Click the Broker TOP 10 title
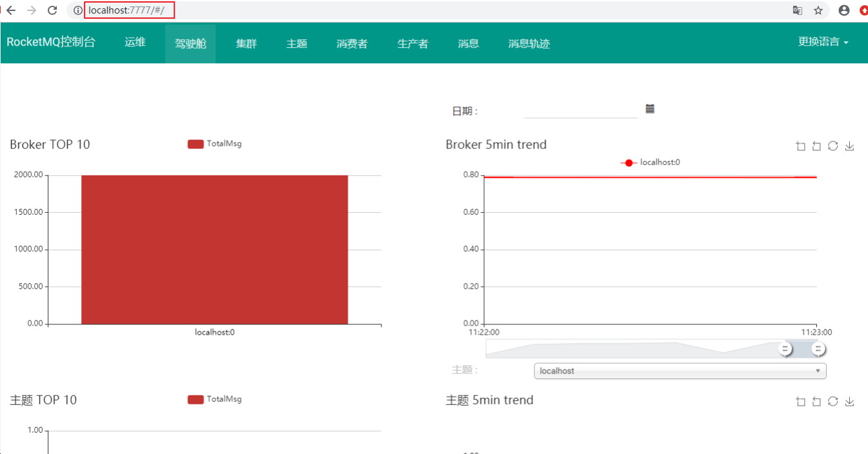The height and width of the screenshot is (454, 868). [50, 144]
